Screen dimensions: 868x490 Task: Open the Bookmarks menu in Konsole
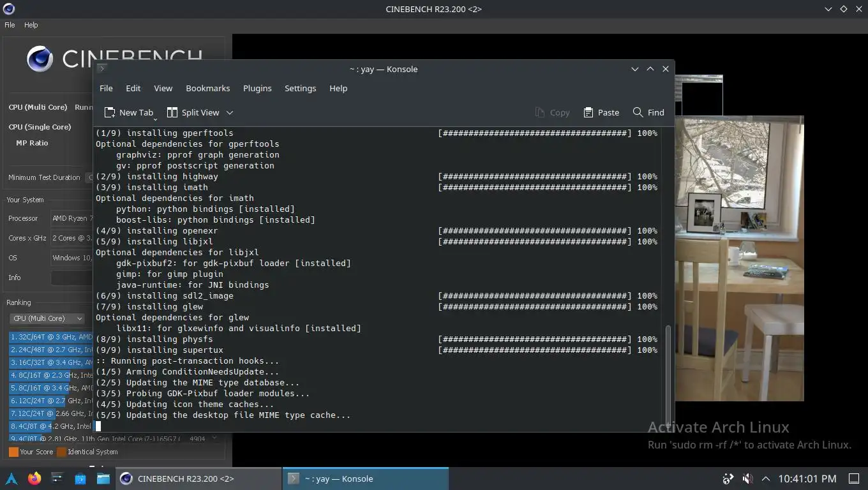[207, 88]
